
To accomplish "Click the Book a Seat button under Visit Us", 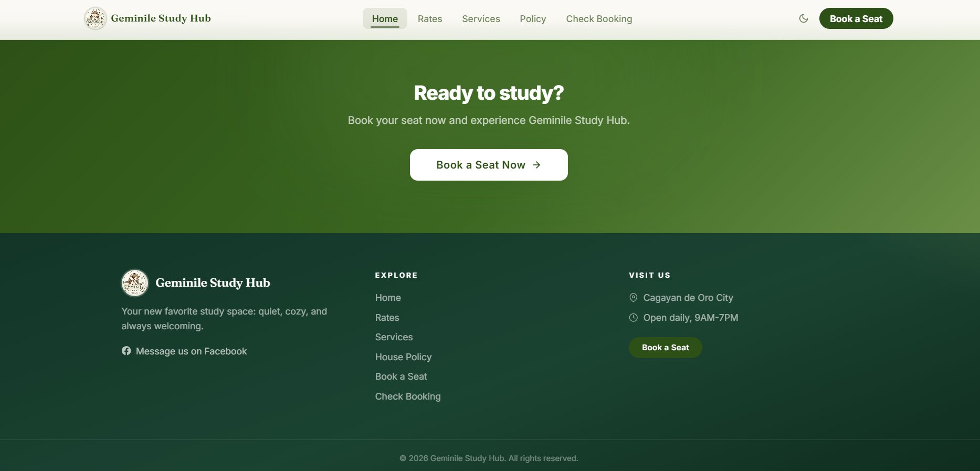I will [x=665, y=348].
